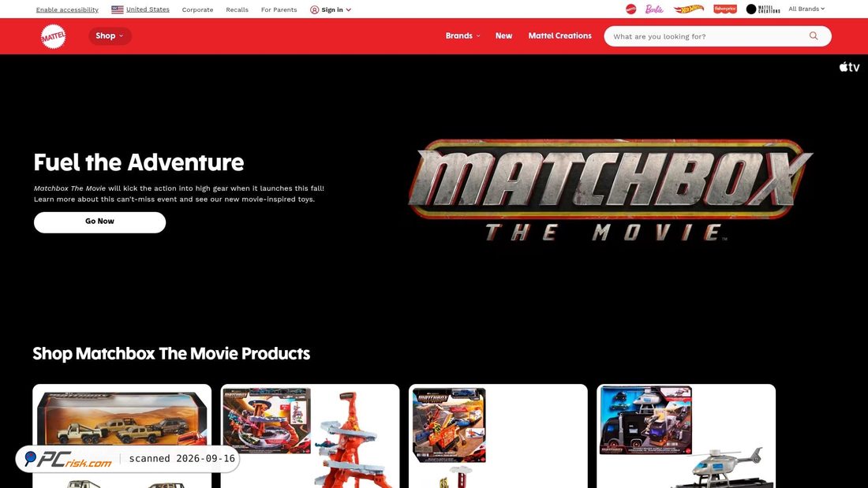The width and height of the screenshot is (868, 488).
Task: Expand the Sign in dropdown arrow
Action: click(x=348, y=10)
